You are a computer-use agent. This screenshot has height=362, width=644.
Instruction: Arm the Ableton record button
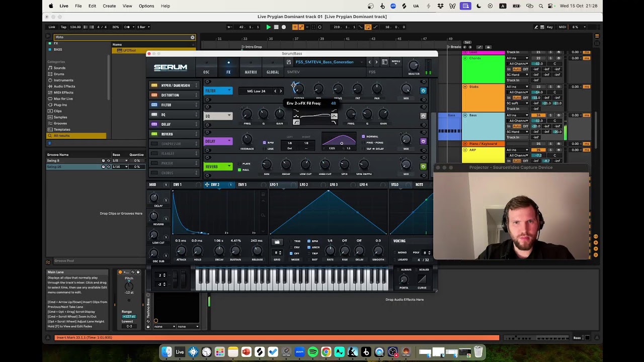pos(284,27)
